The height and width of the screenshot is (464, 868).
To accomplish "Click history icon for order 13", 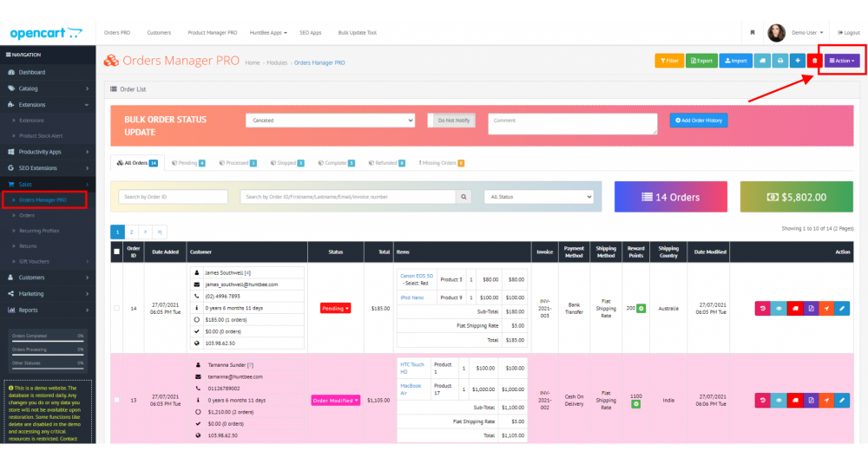I will click(x=762, y=401).
